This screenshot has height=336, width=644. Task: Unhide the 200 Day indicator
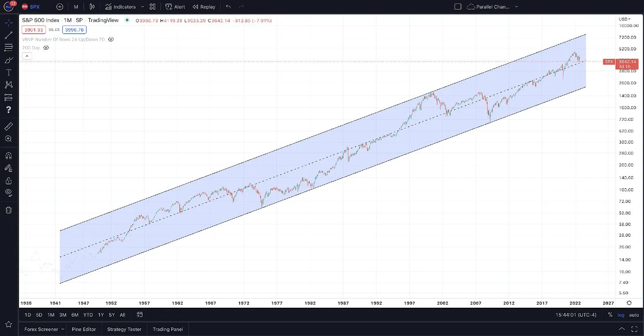pos(46,48)
